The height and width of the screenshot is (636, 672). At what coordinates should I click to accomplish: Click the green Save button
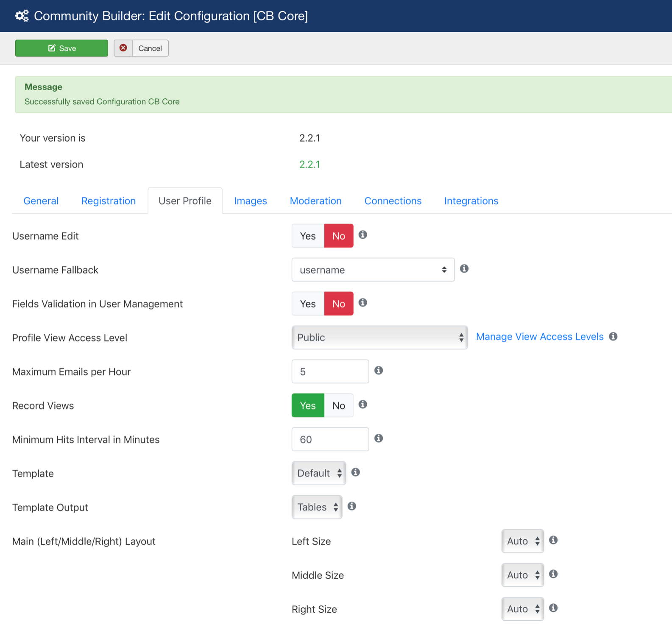[61, 48]
